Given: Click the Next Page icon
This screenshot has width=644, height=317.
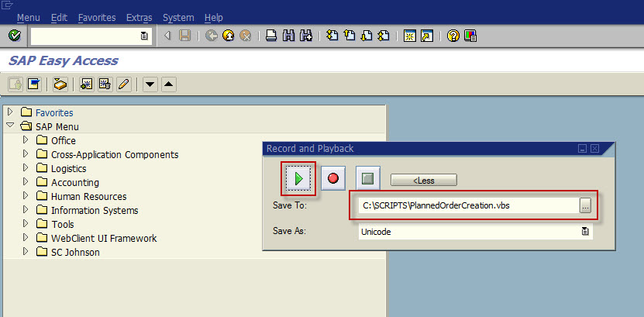Looking at the screenshot, I should tap(367, 36).
